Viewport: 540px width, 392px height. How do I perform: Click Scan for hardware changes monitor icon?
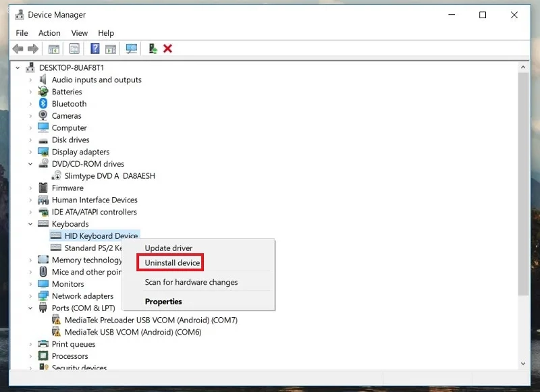(x=131, y=49)
